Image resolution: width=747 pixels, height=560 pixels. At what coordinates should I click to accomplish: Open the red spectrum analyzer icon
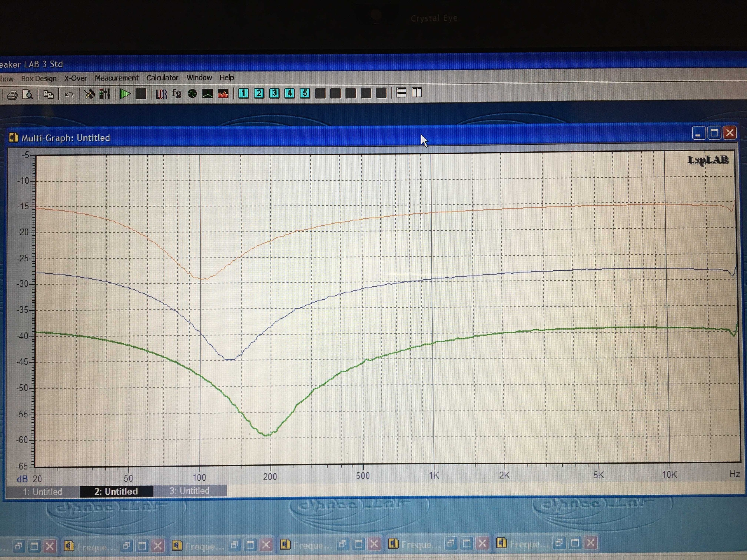(223, 94)
